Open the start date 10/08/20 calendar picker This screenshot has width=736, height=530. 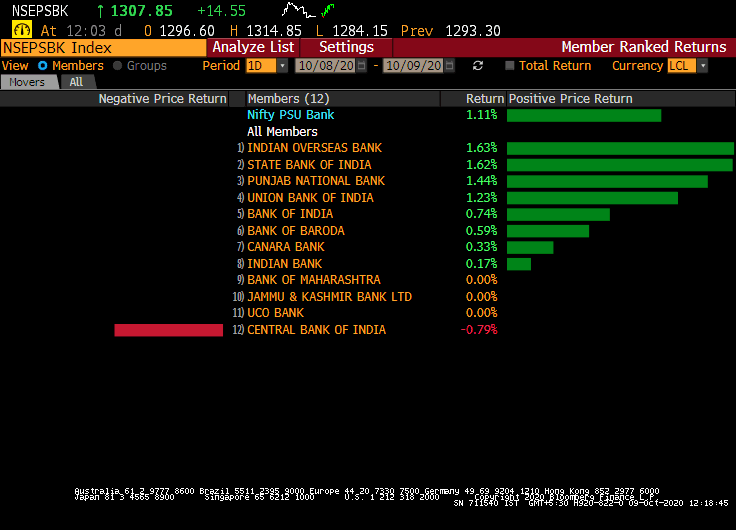362,66
